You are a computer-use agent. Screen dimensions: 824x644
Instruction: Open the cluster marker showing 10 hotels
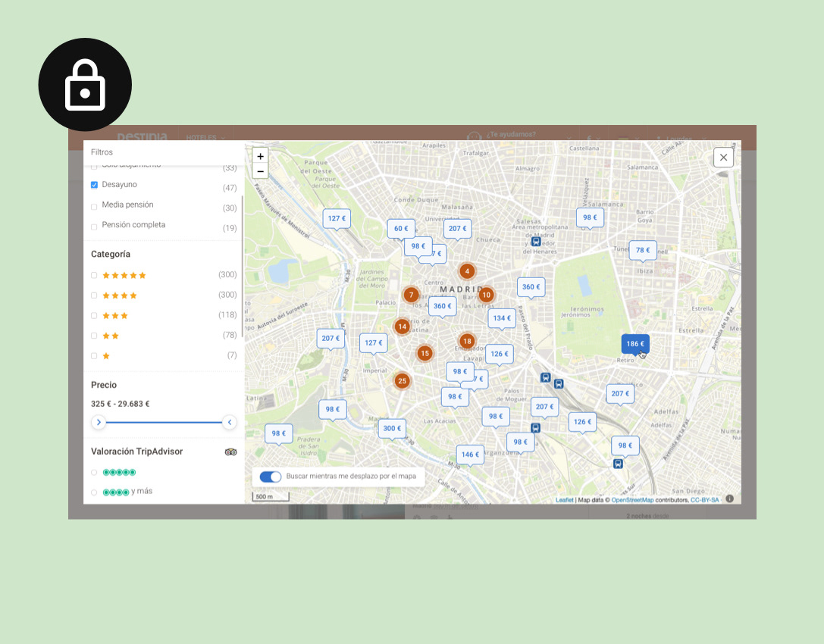tap(486, 295)
